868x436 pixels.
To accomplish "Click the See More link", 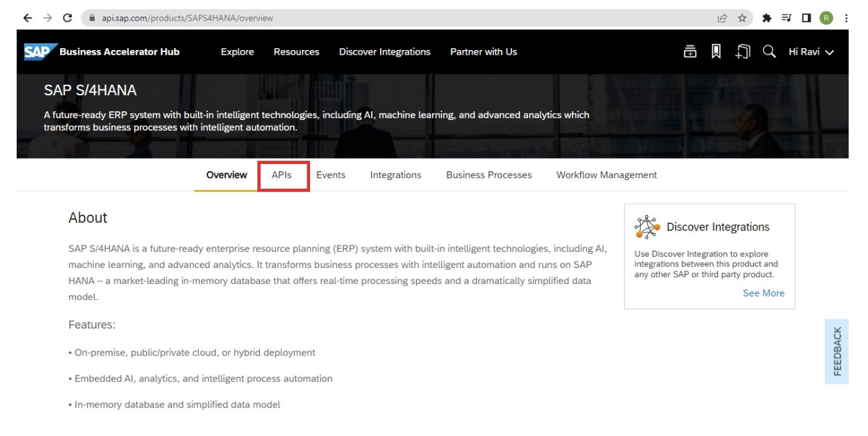I will pos(763,293).
